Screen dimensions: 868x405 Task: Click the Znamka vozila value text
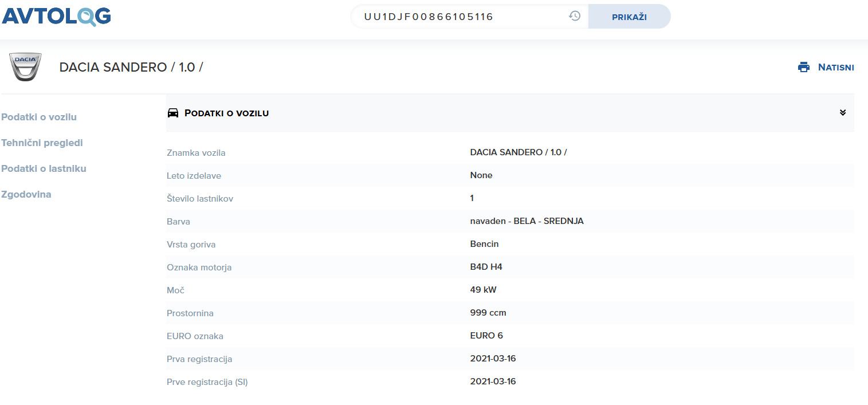tap(519, 152)
